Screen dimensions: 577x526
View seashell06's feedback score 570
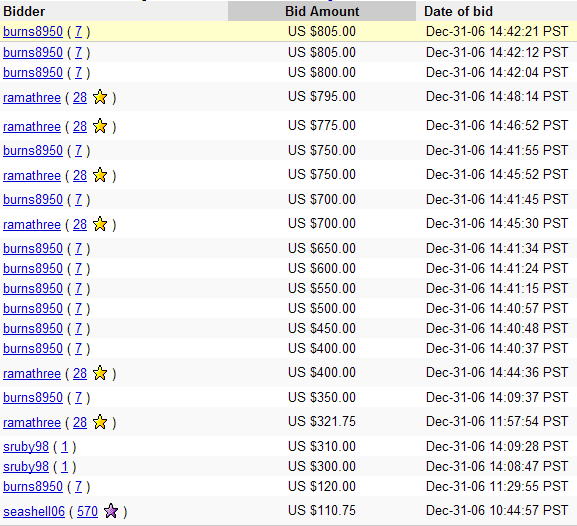point(87,511)
